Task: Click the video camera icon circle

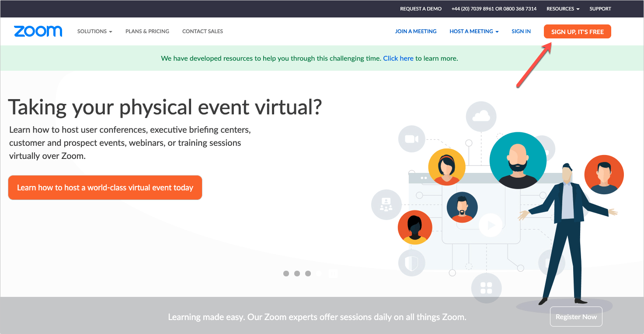Action: point(411,139)
